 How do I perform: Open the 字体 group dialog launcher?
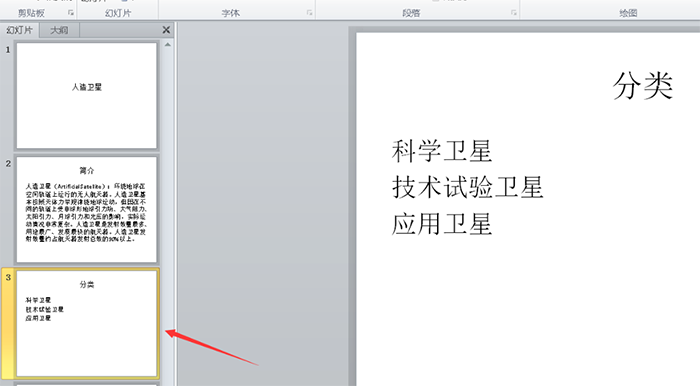tap(309, 13)
